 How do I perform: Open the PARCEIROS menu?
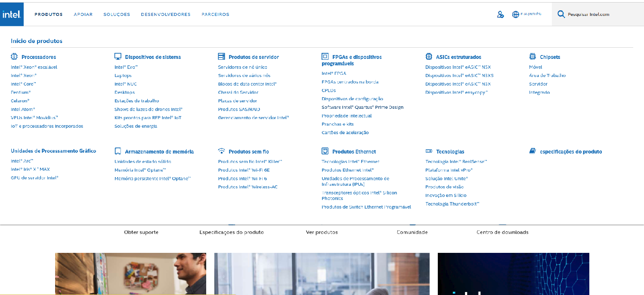coord(215,14)
